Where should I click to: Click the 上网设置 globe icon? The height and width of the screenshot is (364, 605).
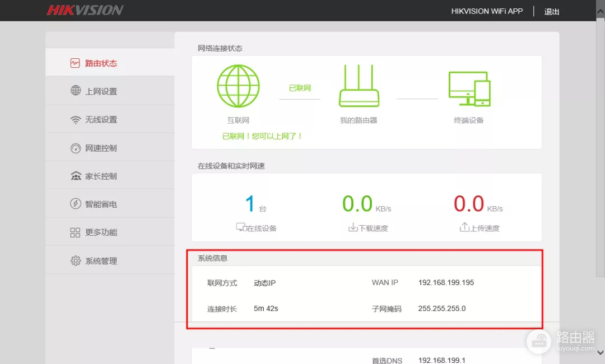(76, 91)
